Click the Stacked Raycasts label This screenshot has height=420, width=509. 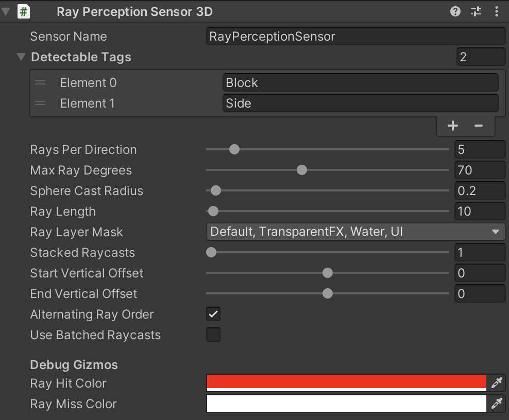pyautogui.click(x=82, y=253)
